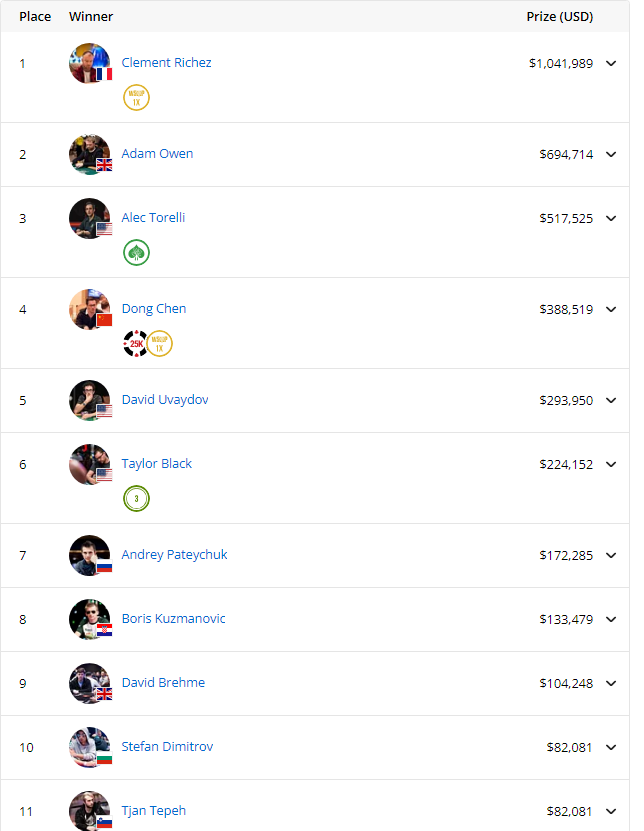Screen dimensions: 644x831
Task: Click the Prize (USD) column header
Action: 560,17
